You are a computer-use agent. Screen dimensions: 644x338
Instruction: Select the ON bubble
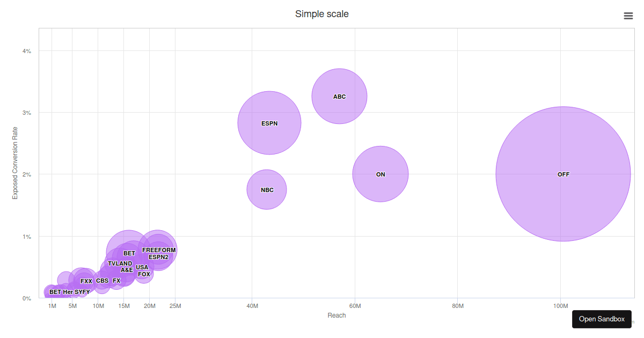380,174
